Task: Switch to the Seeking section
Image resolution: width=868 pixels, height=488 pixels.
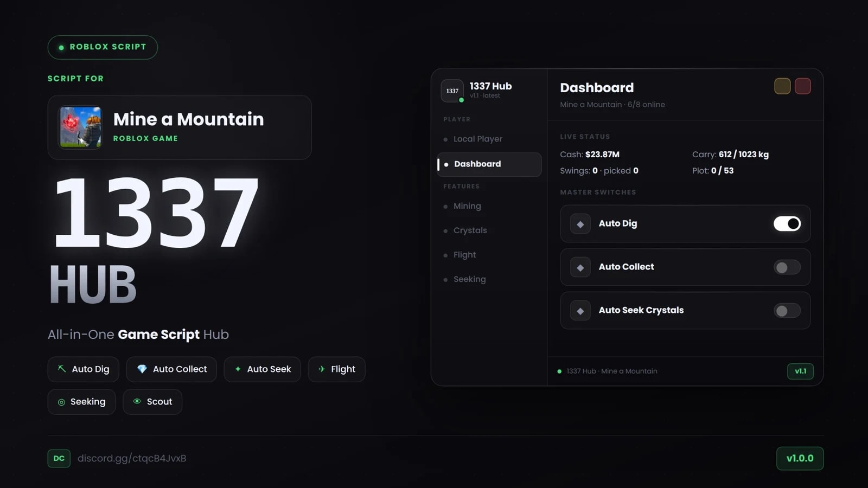Action: (x=489, y=279)
